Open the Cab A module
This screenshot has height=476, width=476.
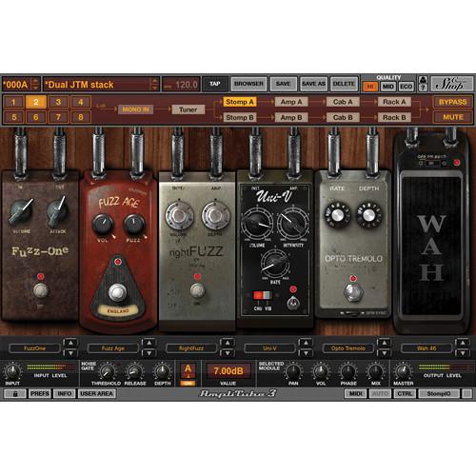(x=343, y=102)
